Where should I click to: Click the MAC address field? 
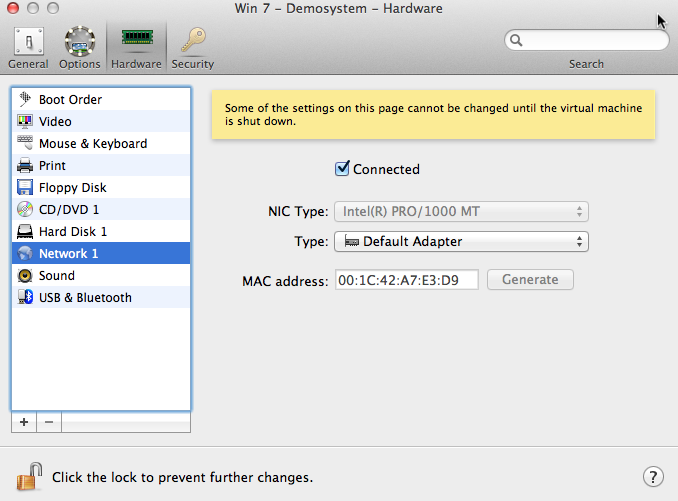click(406, 280)
